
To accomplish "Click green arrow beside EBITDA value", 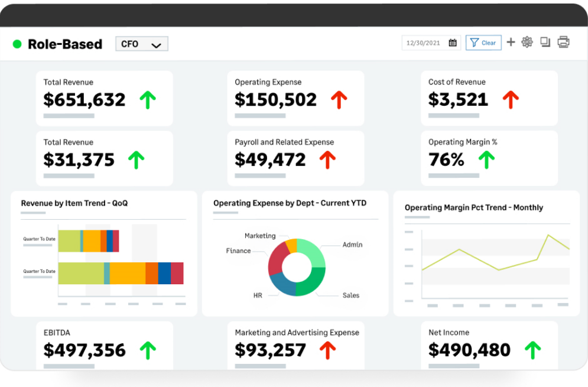I will [148, 350].
